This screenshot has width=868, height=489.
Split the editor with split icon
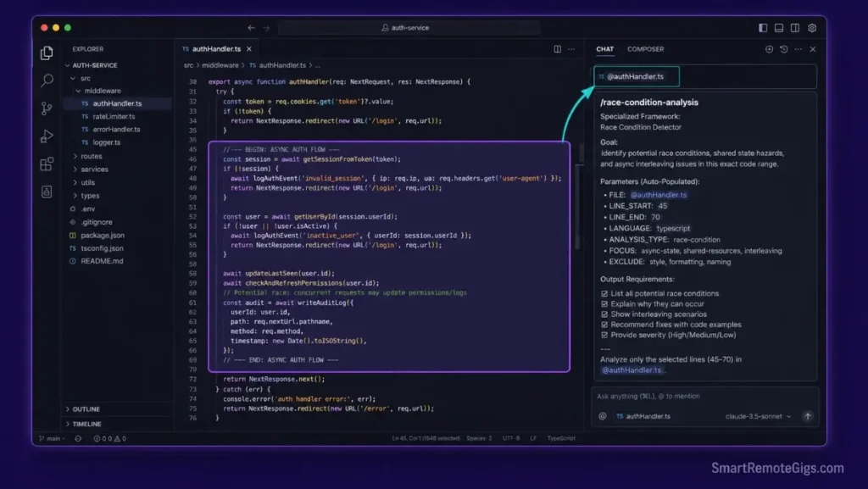tap(558, 49)
